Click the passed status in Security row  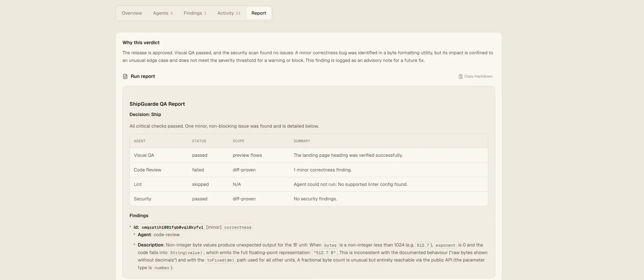click(200, 199)
